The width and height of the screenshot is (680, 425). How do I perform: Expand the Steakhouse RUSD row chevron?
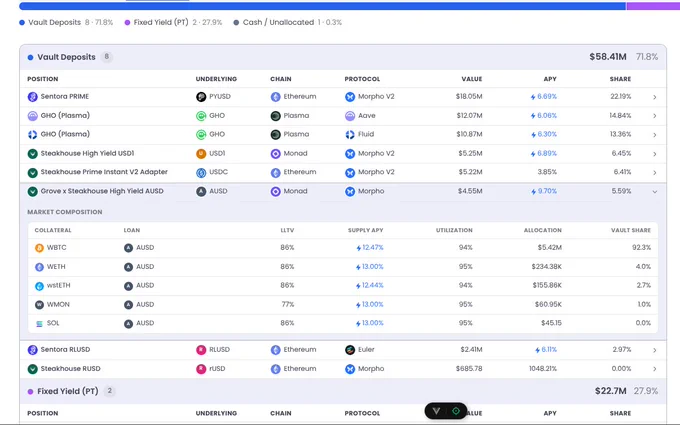click(655, 369)
